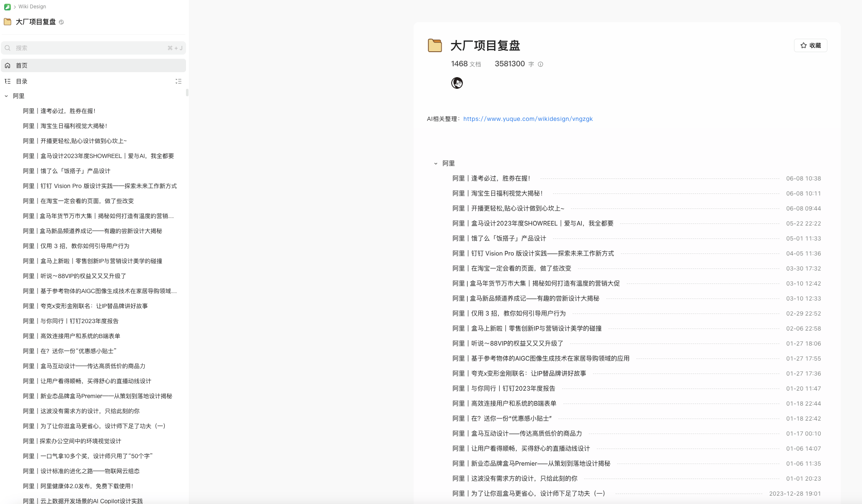The width and height of the screenshot is (862, 504).
Task: Focus the 搜索 input field
Action: 93,48
